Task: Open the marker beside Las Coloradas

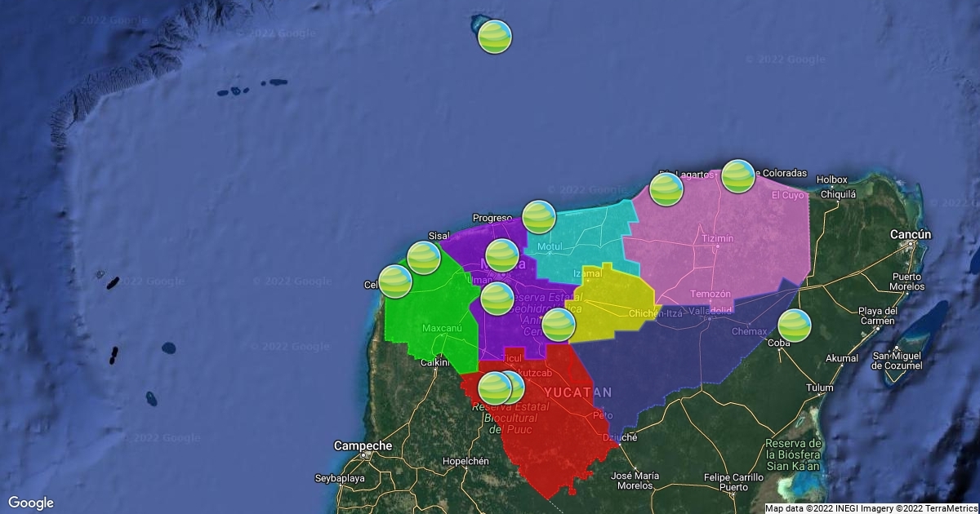Action: pyautogui.click(x=738, y=176)
